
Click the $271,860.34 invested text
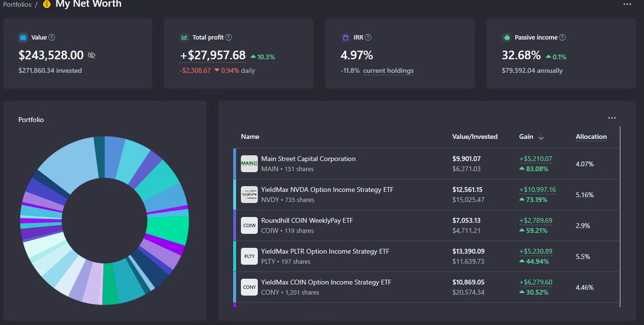point(50,70)
